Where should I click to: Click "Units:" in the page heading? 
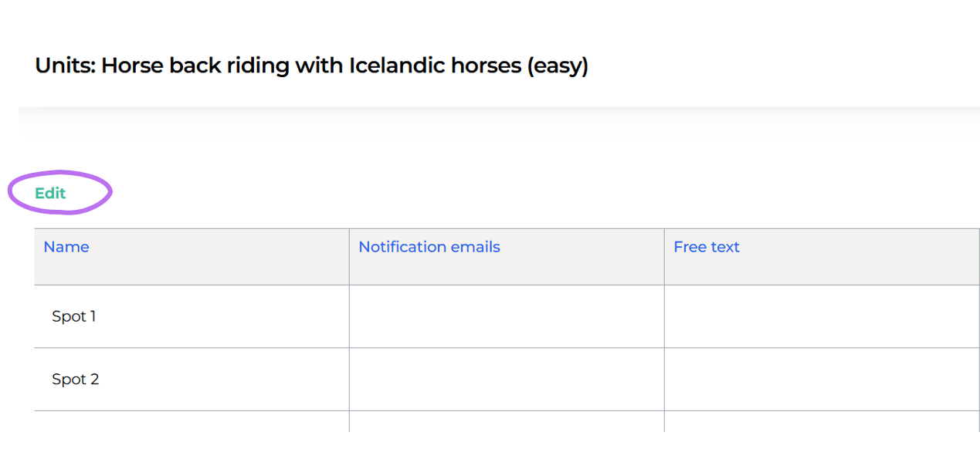pos(65,66)
